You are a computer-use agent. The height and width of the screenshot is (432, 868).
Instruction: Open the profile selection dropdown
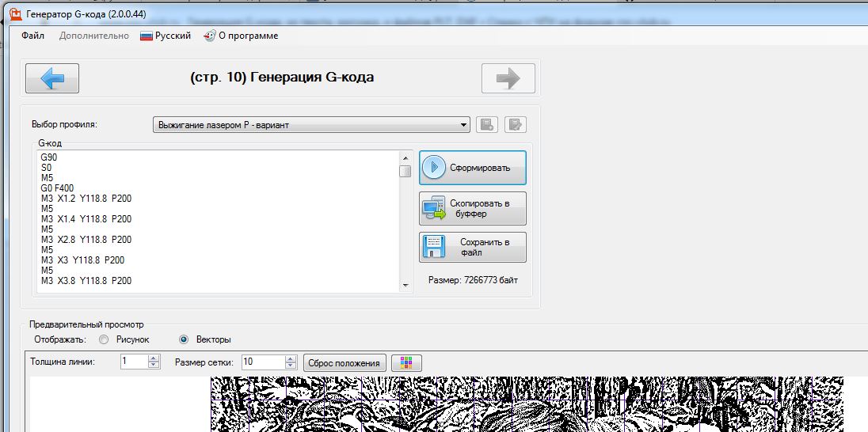pos(312,125)
